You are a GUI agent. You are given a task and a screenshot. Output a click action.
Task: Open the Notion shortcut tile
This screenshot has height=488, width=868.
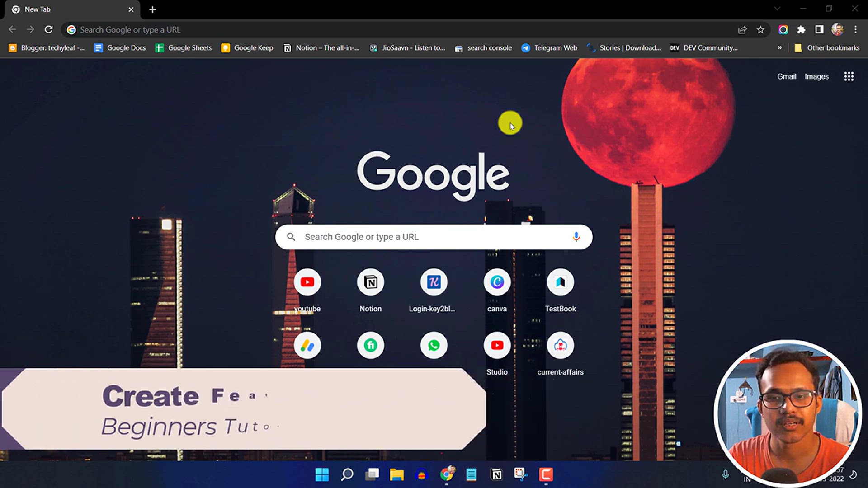371,282
